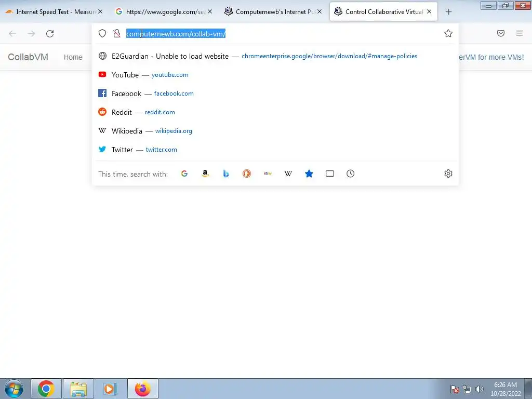The image size is (532, 399).
Task: Go to CollabVM Home link
Action: (x=73, y=57)
